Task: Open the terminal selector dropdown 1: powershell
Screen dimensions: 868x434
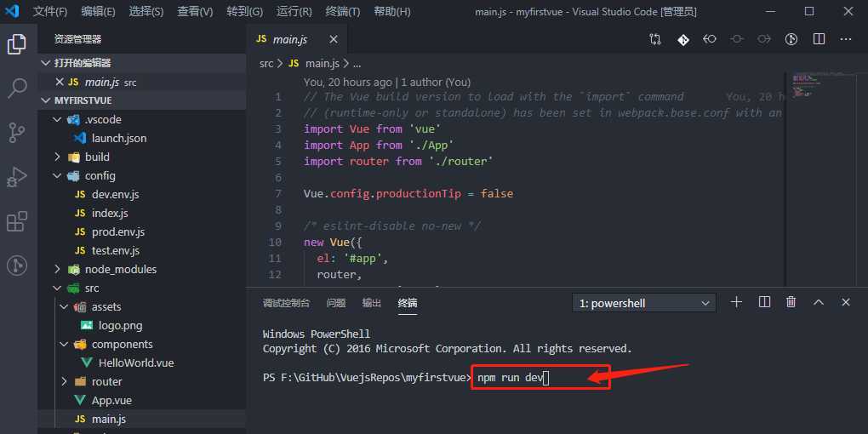Action: [x=644, y=303]
